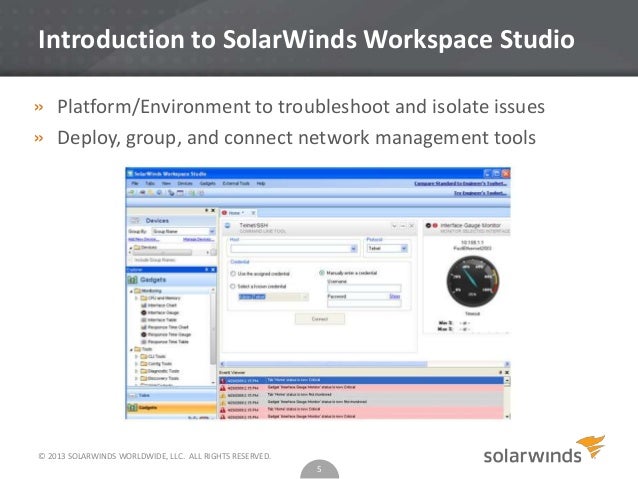Expand the Diagnostic Tools folder

click(x=137, y=371)
